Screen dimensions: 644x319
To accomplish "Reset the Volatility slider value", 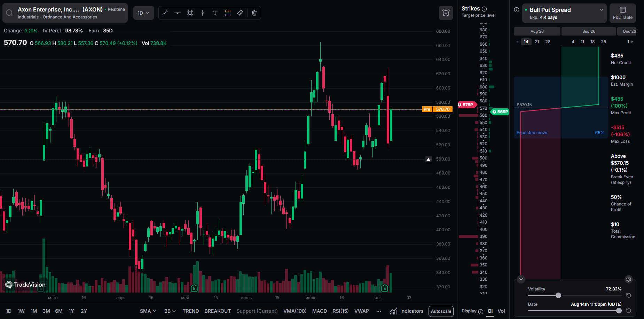I will pos(629,295).
